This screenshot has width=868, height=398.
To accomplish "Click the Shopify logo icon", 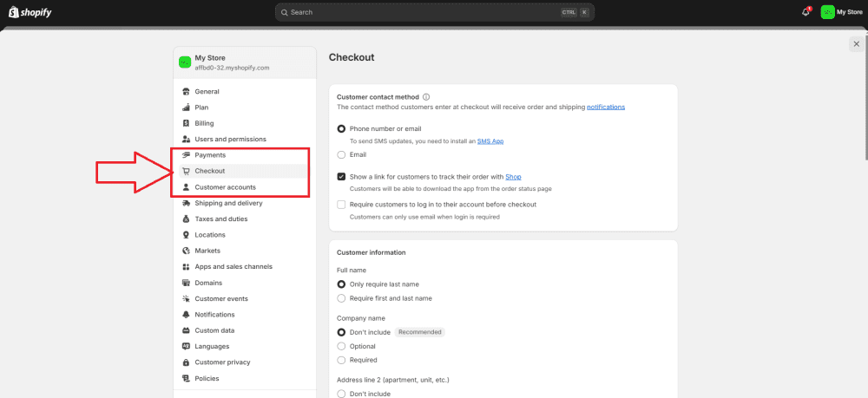I will [13, 11].
